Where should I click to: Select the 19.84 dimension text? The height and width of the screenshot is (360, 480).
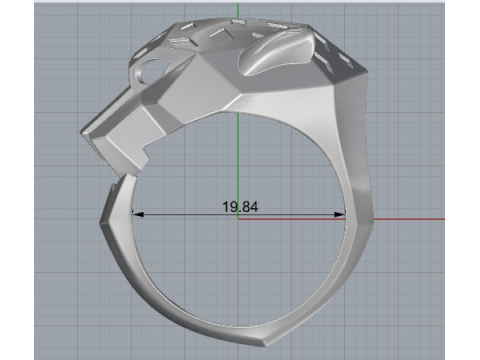240,207
